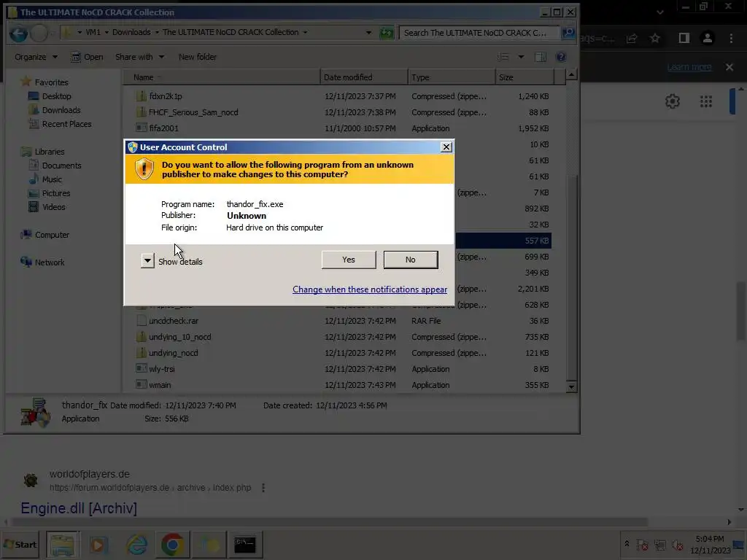
Task: Expand address bar history dropdown
Action: pyautogui.click(x=368, y=33)
